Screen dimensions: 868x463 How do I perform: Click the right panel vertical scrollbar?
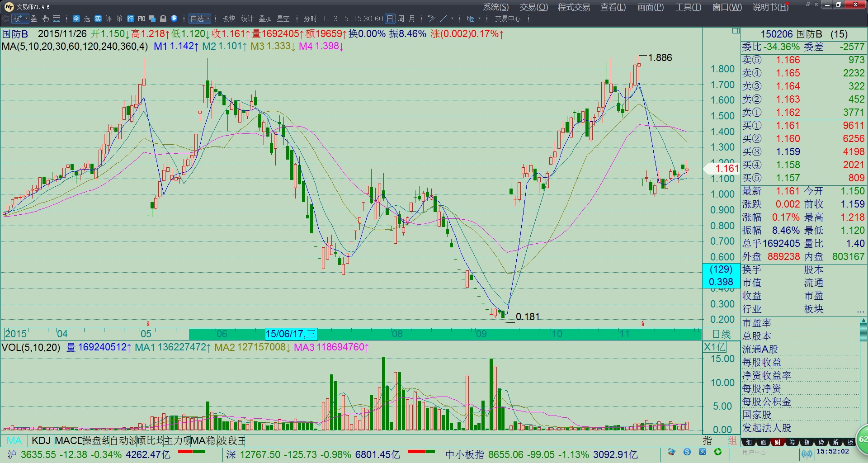click(x=863, y=332)
